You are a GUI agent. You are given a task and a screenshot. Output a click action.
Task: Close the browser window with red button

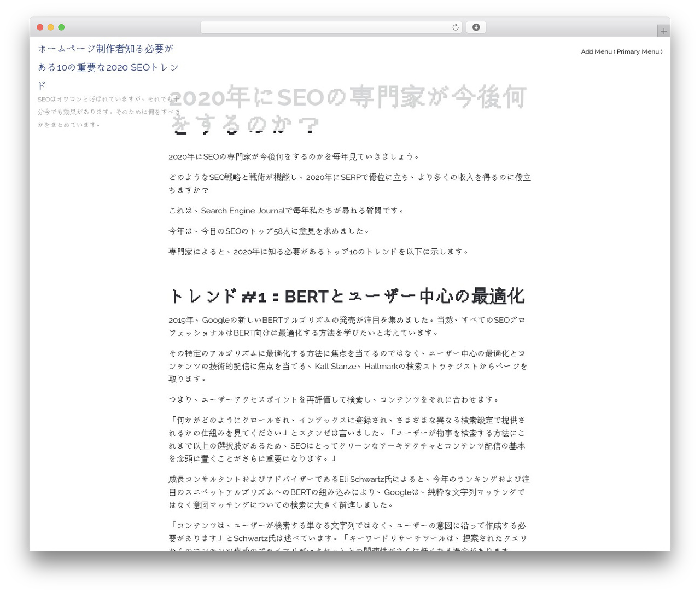click(x=40, y=27)
